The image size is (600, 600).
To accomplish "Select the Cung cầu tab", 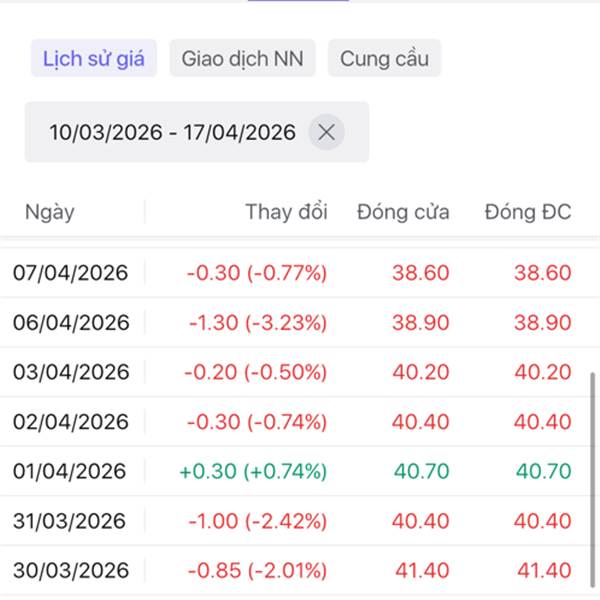I will tap(384, 58).
